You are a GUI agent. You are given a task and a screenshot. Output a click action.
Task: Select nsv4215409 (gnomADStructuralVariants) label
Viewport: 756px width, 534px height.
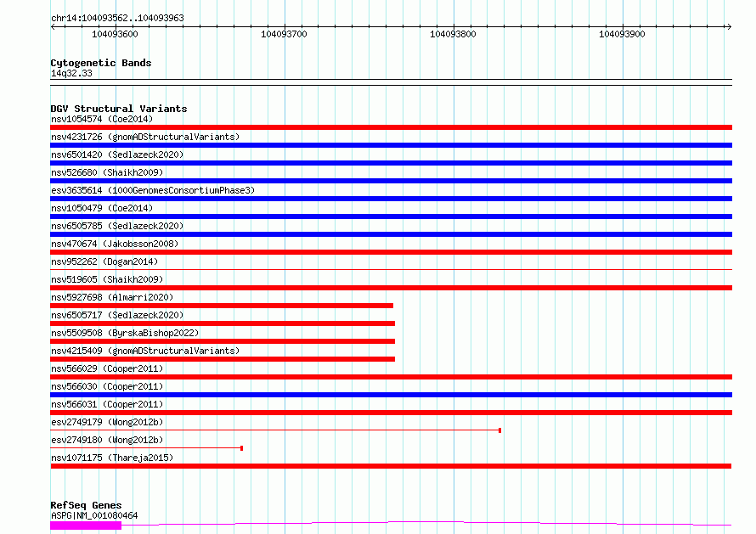145,351
